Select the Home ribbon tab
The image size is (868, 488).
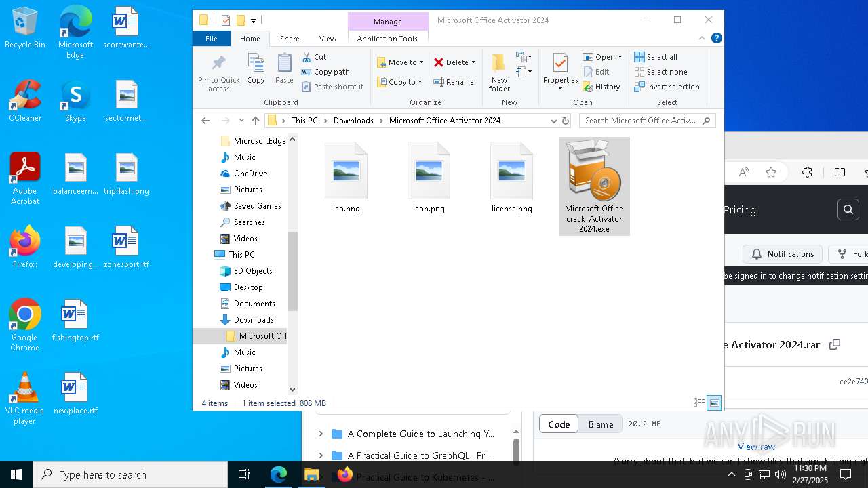pos(250,39)
